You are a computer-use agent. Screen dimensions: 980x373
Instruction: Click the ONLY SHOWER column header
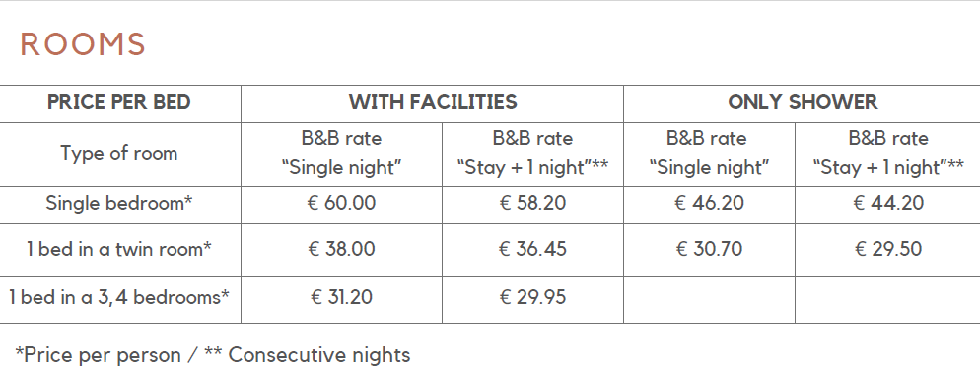tap(803, 102)
